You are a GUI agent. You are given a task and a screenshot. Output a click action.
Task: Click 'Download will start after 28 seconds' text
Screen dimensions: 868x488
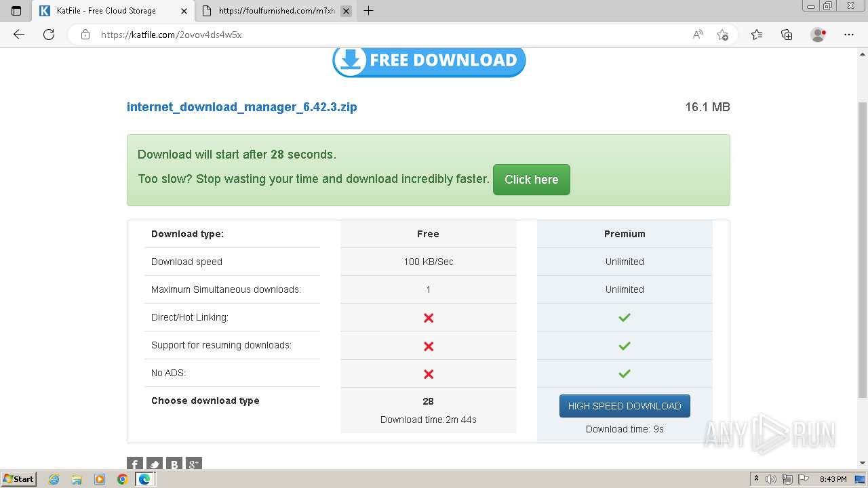(x=237, y=155)
